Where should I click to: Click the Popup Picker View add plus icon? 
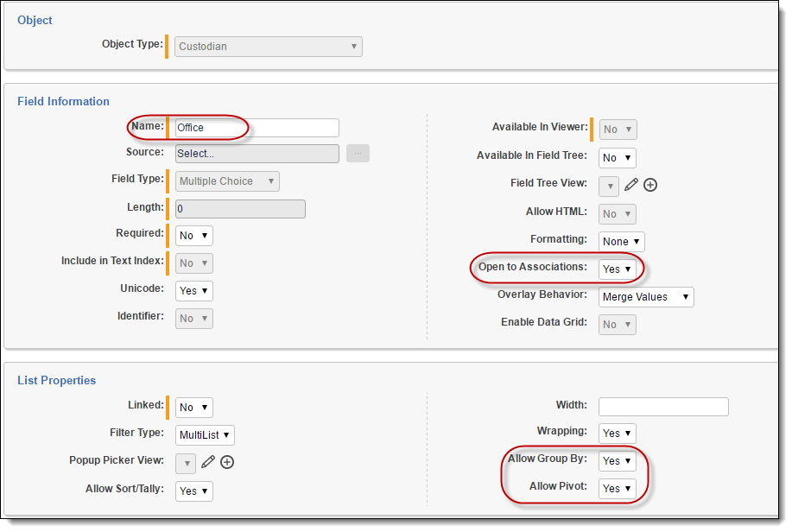pyautogui.click(x=227, y=462)
